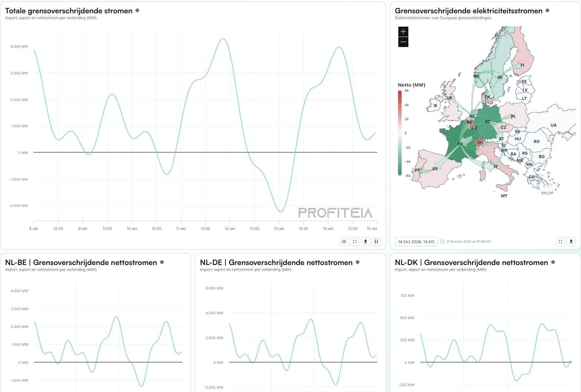This screenshot has width=581, height=392.
Task: Click '-2.000 MW' label on total chart axis
Action: point(19,206)
